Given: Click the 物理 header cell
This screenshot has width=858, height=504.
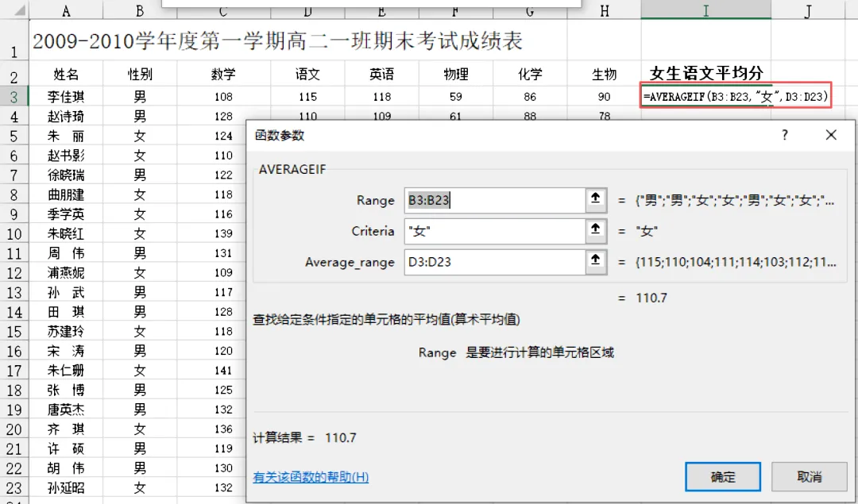Looking at the screenshot, I should pos(456,74).
